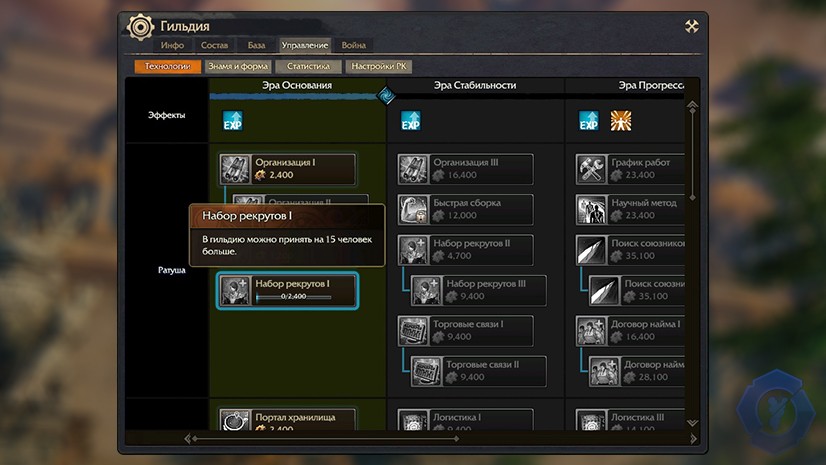Select the Научный метод technology icon
Screen dimensions: 826x465
coord(591,210)
